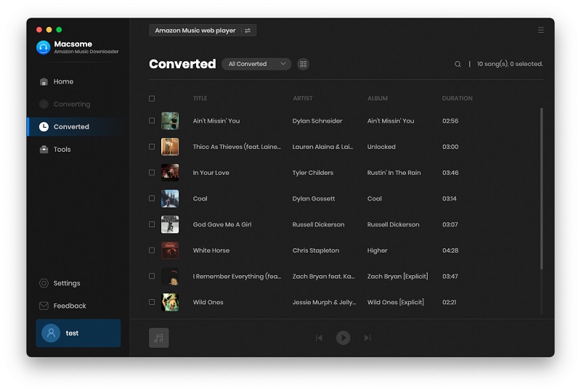Check the In Your Love row checkbox
The image size is (581, 392).
point(152,173)
